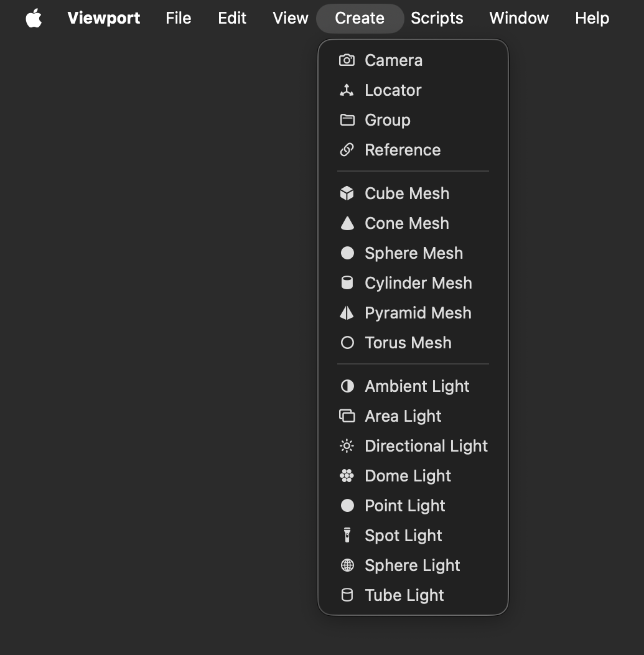The height and width of the screenshot is (655, 644).
Task: Click the pyramid icon for Pyramid Mesh
Action: (x=347, y=313)
